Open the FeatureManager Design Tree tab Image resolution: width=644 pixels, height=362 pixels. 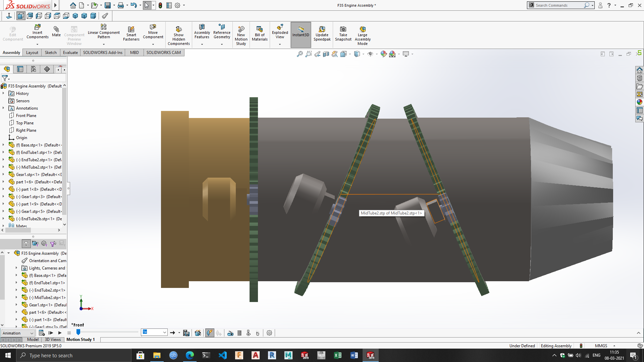click(x=7, y=69)
